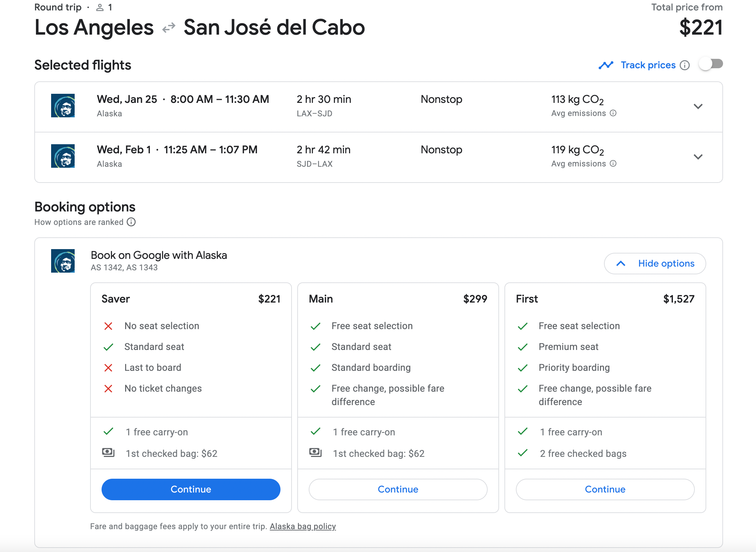
Task: Expand Wed, Feb 1 flight details
Action: (698, 157)
